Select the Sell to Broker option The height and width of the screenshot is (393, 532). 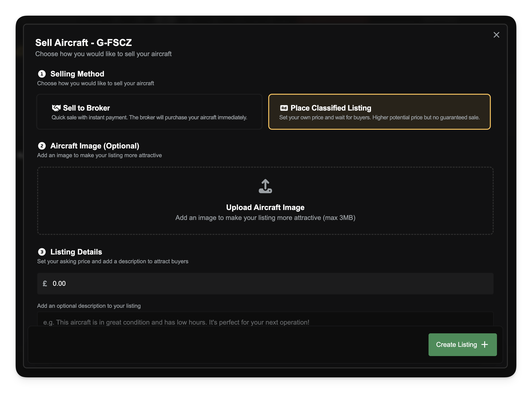149,112
